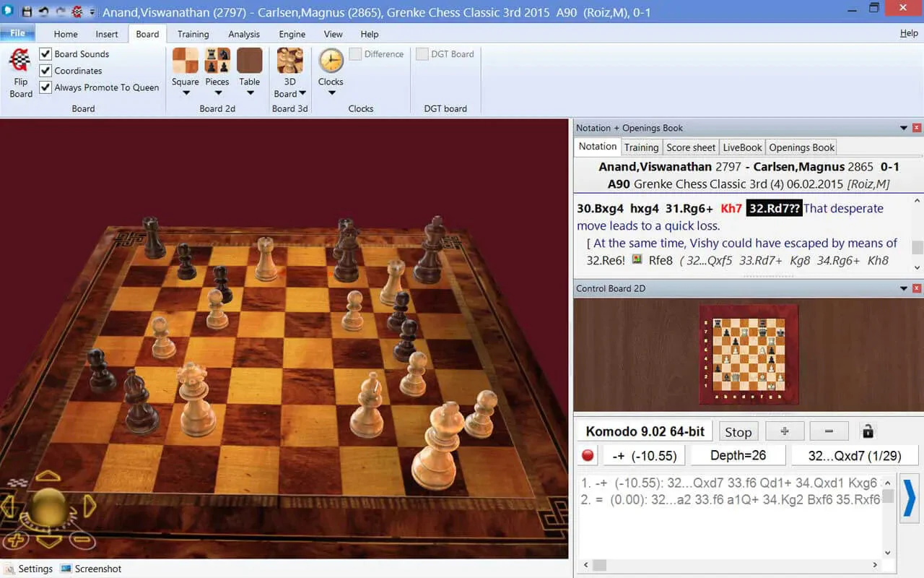Click the red engine status light

coord(588,455)
